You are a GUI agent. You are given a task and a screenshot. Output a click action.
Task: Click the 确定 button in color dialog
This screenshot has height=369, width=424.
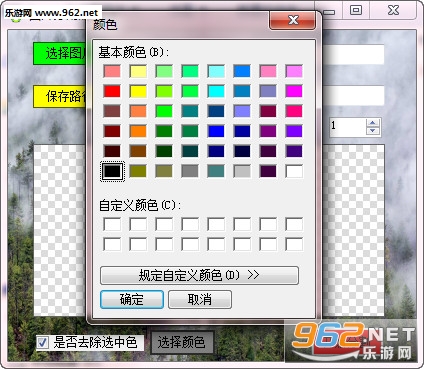click(132, 299)
